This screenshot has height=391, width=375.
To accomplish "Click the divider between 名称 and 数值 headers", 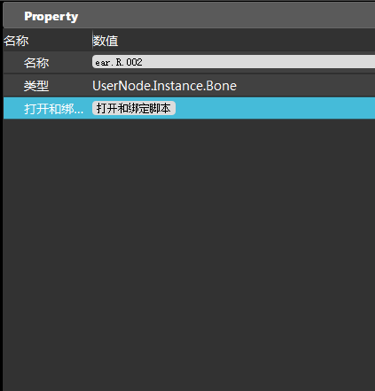I will tap(92, 40).
